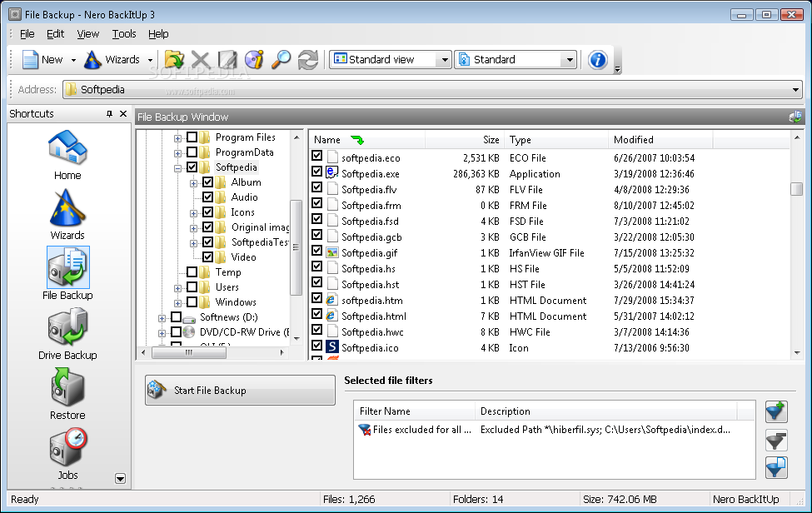Open Restore shortcut in sidebar
The height and width of the screenshot is (513, 812).
[67, 395]
